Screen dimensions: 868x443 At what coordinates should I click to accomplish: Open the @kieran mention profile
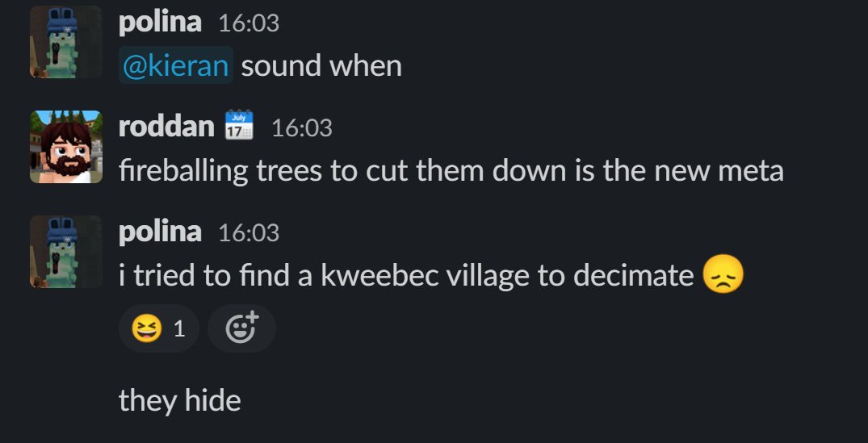pos(175,66)
